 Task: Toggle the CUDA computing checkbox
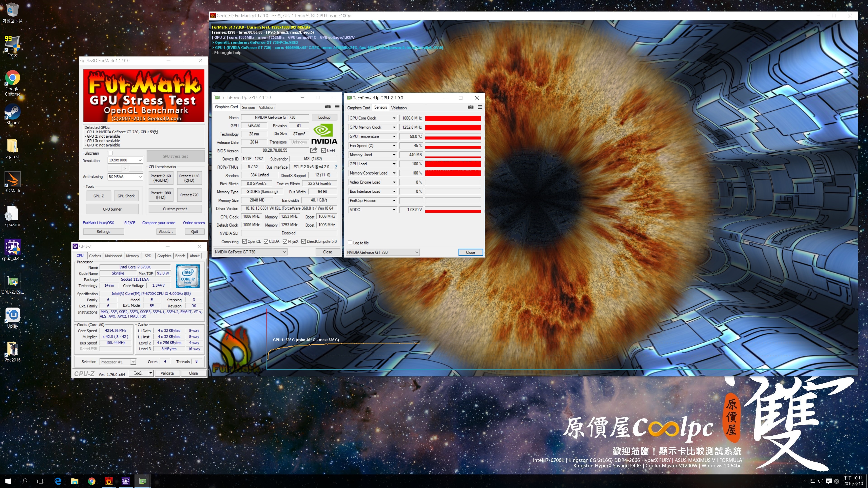[266, 242]
